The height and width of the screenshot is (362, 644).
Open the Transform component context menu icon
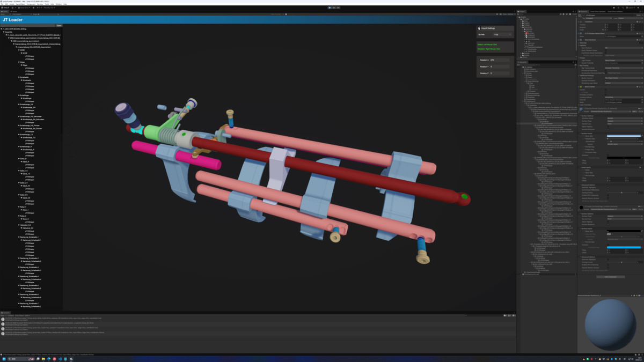[642, 22]
